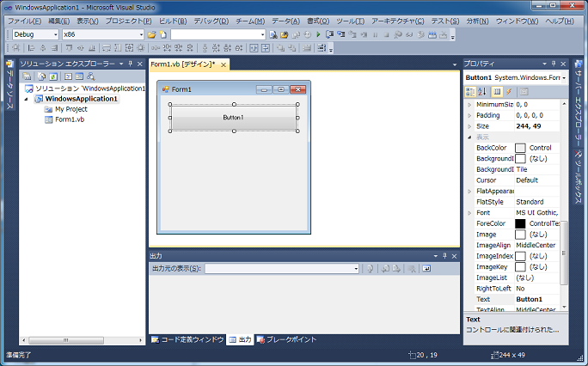The image size is (588, 366).
Task: Click the Toggle Word Wrap icon in Output panel
Action: click(426, 269)
